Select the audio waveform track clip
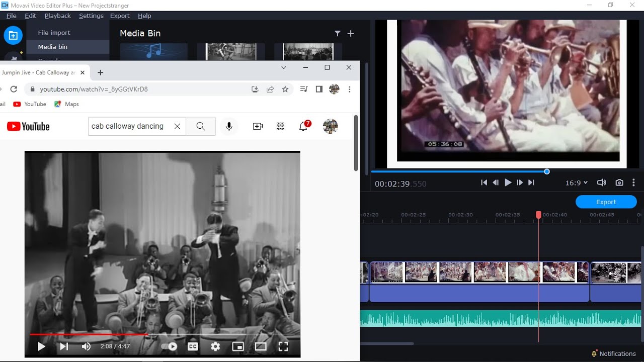Screen dimensions: 644x362 coord(501,319)
